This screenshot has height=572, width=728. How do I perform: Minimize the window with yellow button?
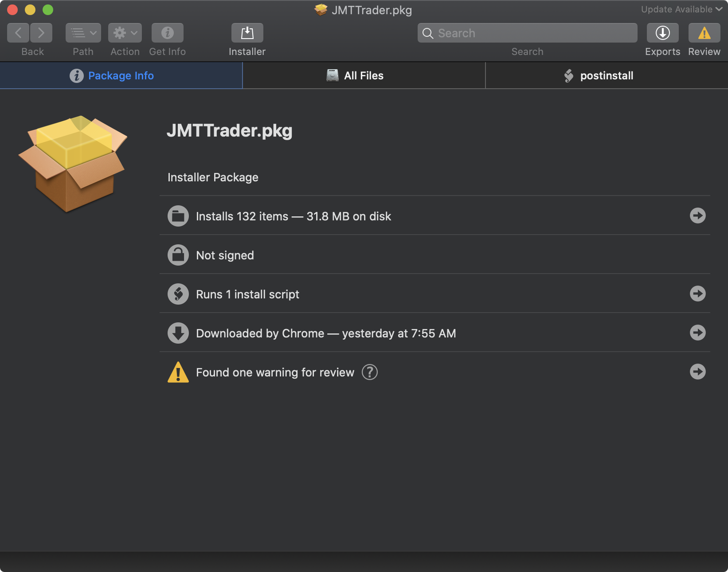pyautogui.click(x=30, y=9)
